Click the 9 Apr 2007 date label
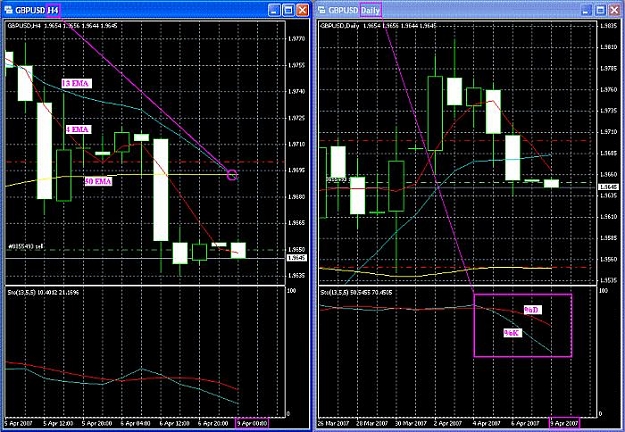Viewport: 625px width, 432px height. click(x=564, y=423)
